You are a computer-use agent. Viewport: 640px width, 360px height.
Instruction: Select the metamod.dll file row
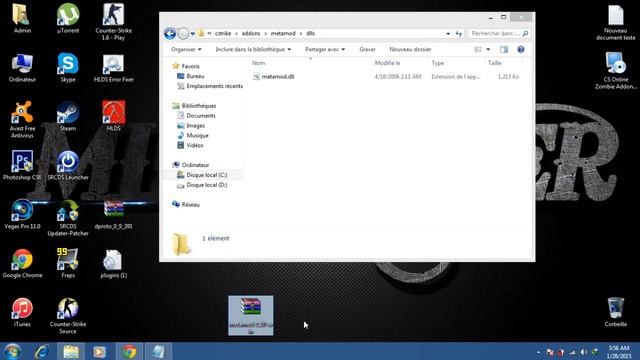(386, 76)
